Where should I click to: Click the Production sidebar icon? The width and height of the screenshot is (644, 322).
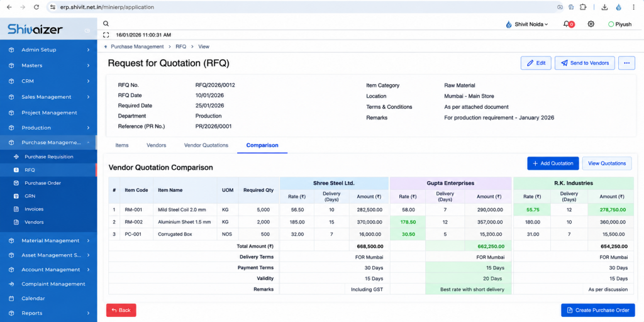(x=11, y=128)
